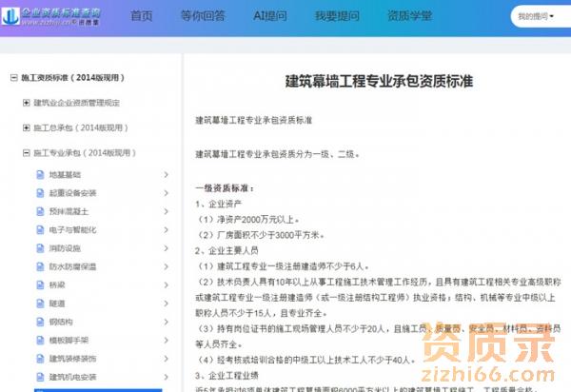The height and width of the screenshot is (392, 571).
Task: Click the 桥梁 document icon
Action: [x=40, y=285]
